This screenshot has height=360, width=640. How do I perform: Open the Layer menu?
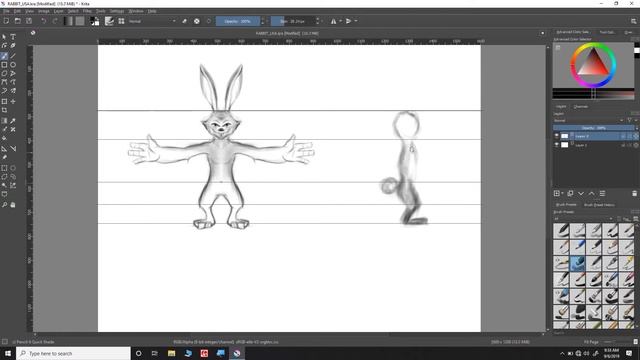point(58,11)
